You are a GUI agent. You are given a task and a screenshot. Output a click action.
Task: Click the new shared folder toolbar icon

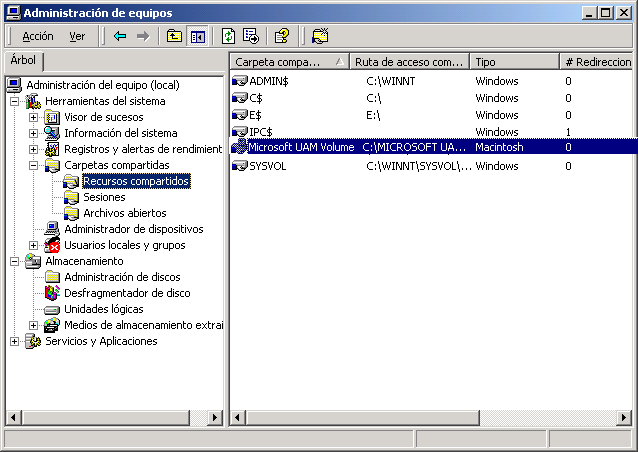[x=320, y=36]
